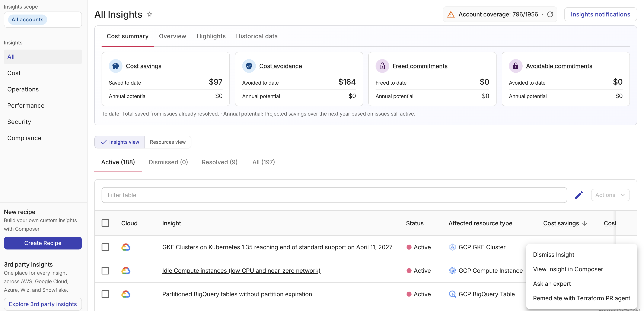Open Partitioned BigQuery tables insight link
The height and width of the screenshot is (311, 644).
237,294
